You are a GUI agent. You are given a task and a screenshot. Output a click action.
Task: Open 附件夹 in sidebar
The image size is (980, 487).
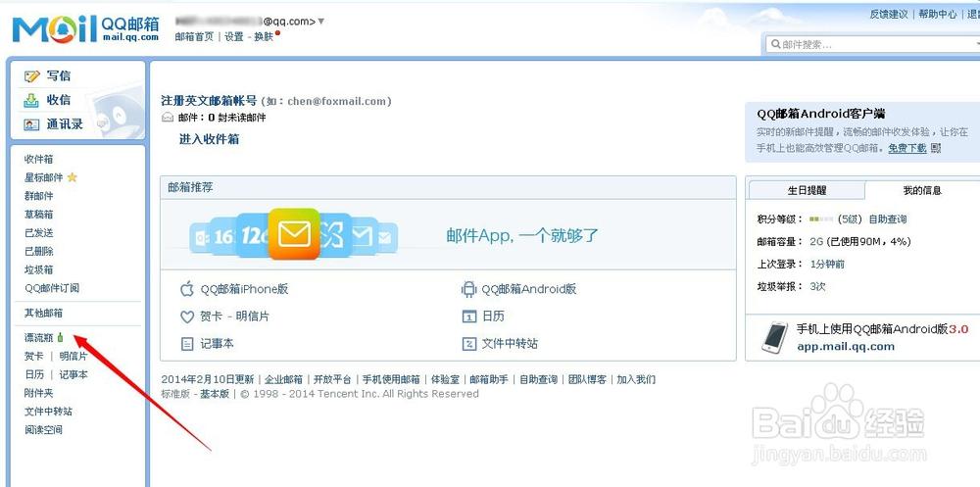click(x=39, y=393)
